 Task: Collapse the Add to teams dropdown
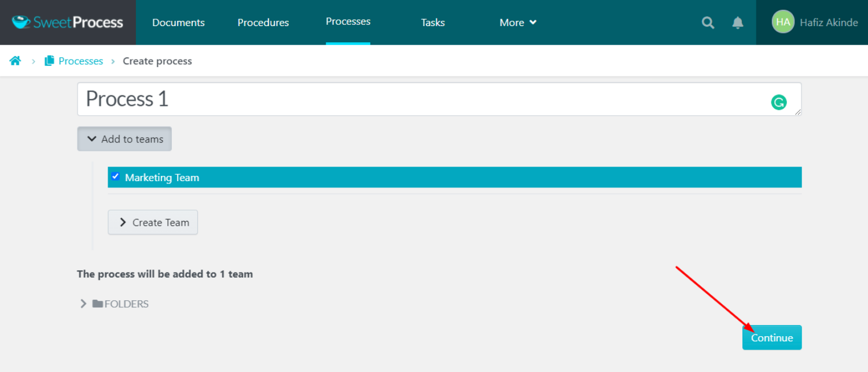point(124,139)
